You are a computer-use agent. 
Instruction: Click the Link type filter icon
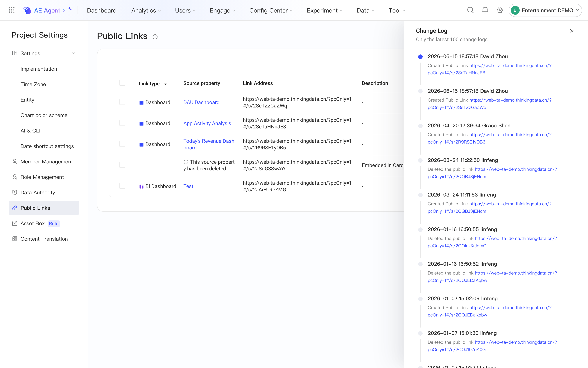pyautogui.click(x=166, y=84)
